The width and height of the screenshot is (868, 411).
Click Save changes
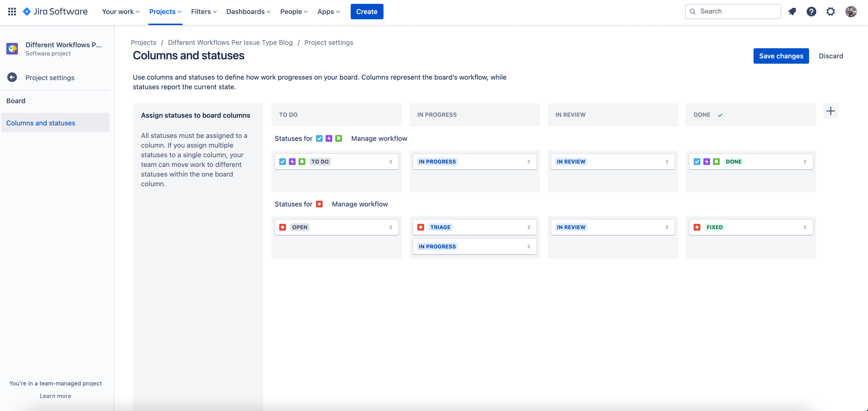coord(781,56)
